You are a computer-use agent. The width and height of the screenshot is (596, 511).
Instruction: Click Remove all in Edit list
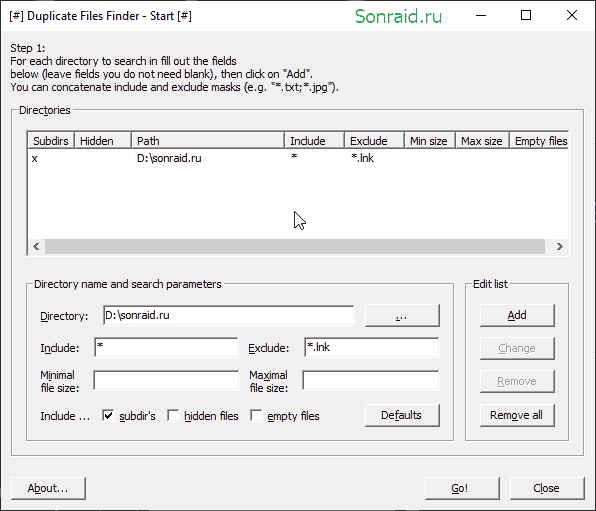(517, 415)
